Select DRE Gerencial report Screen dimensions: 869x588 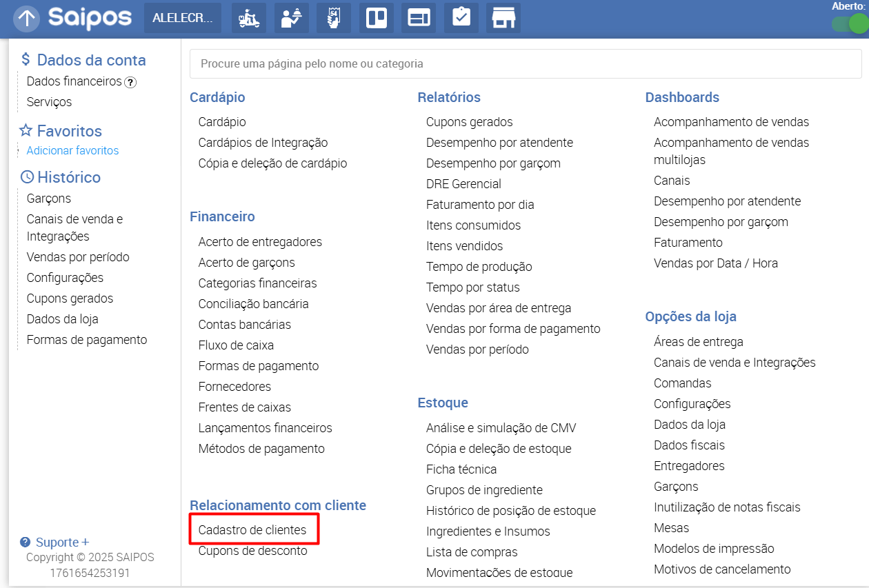[x=463, y=184]
